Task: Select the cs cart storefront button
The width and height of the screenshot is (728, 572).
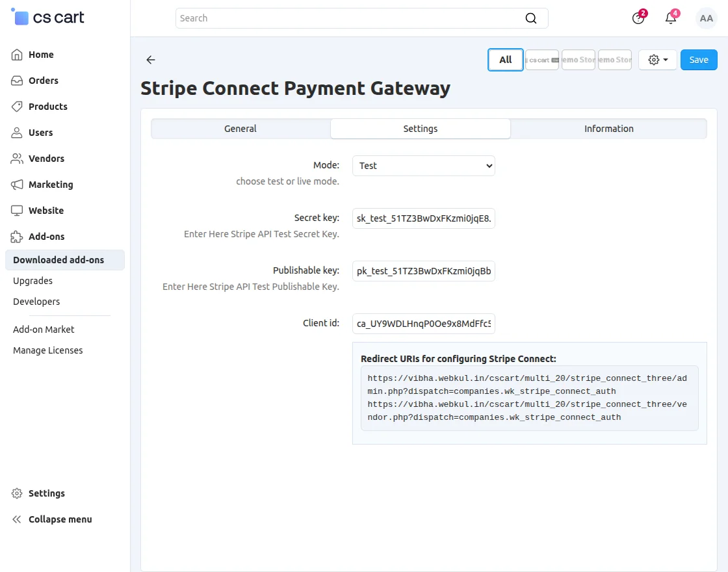Action: pyautogui.click(x=542, y=60)
